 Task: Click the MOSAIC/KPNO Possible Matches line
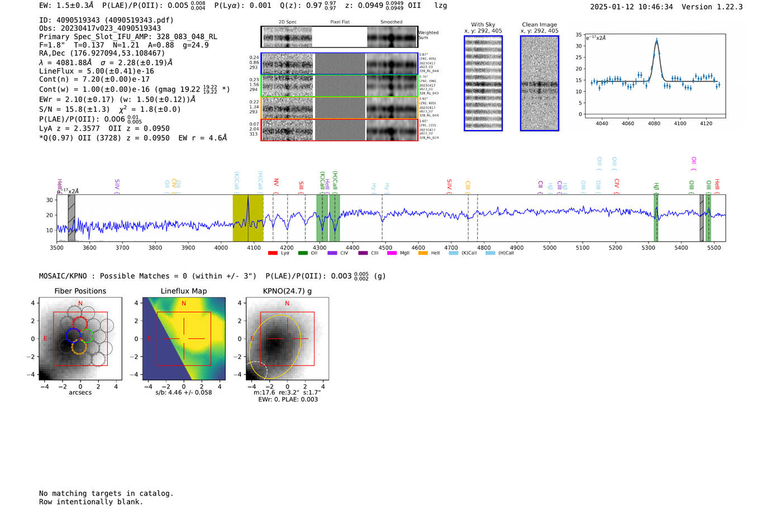[212, 276]
